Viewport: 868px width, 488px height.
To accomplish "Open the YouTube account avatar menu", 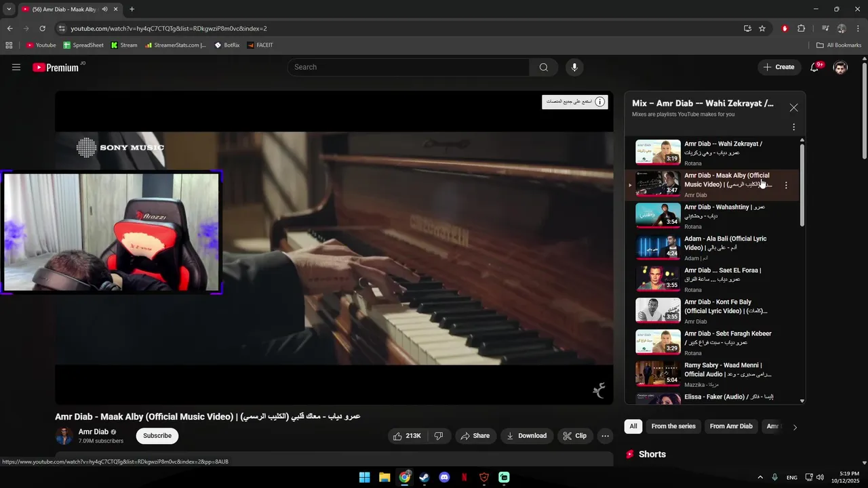I will pyautogui.click(x=840, y=67).
